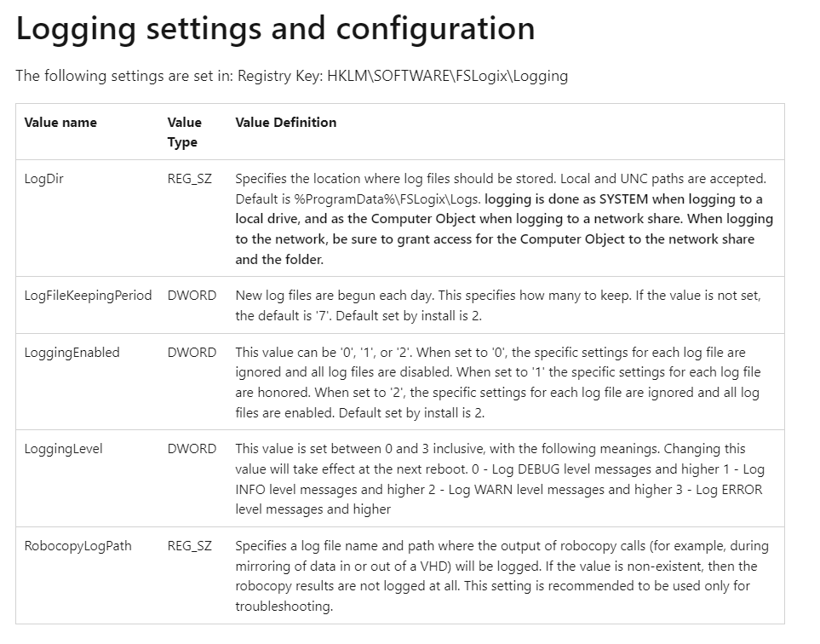Select the LoggingEnabled value name cell
Screen dimensions: 820x644
coord(72,352)
